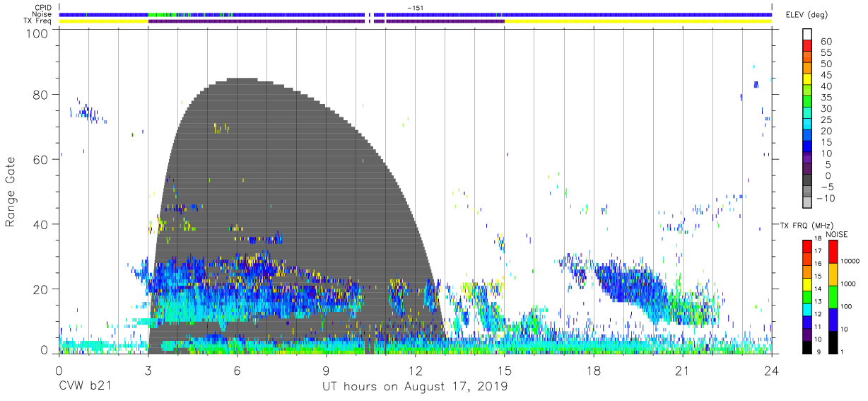868x401 pixels.
Task: Click the peak of the gray shaded dome region
Action: click(241, 79)
